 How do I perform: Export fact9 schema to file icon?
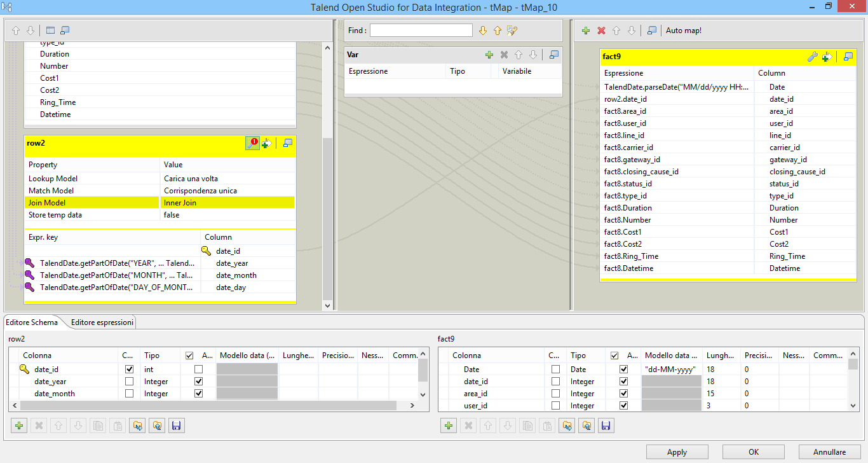click(586, 425)
